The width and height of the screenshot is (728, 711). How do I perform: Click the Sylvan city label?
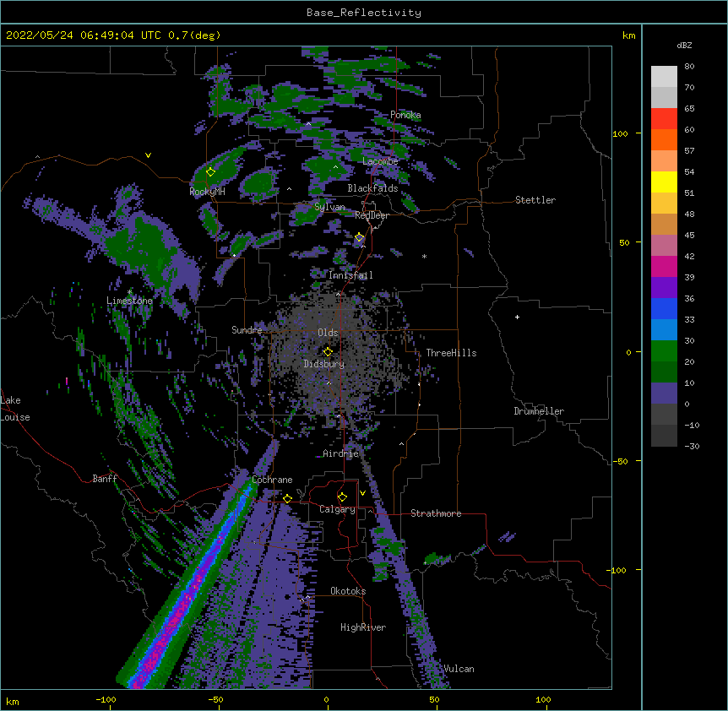click(x=329, y=207)
